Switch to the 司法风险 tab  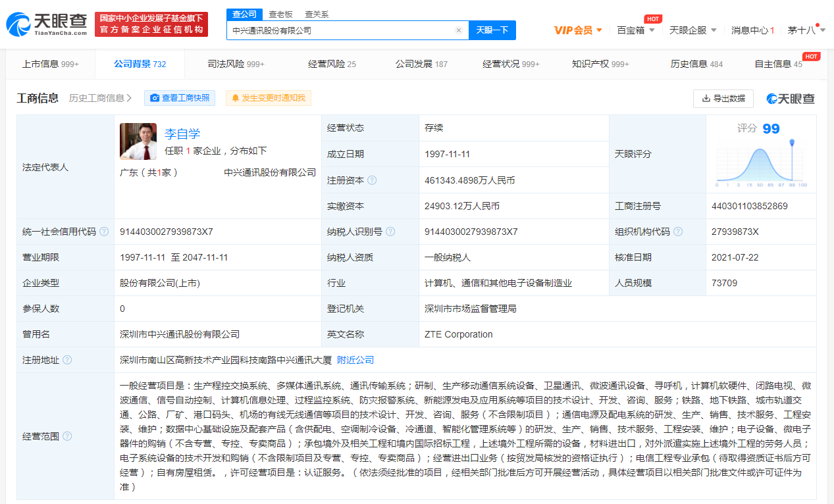coord(236,64)
